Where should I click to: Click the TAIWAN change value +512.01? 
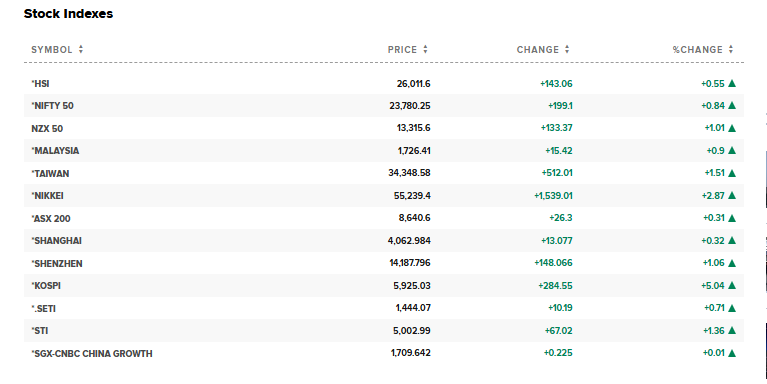point(557,173)
